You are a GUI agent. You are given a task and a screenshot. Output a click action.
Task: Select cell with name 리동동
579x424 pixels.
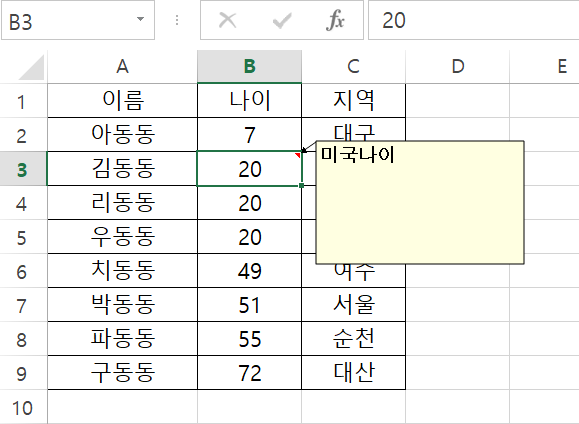pos(123,203)
